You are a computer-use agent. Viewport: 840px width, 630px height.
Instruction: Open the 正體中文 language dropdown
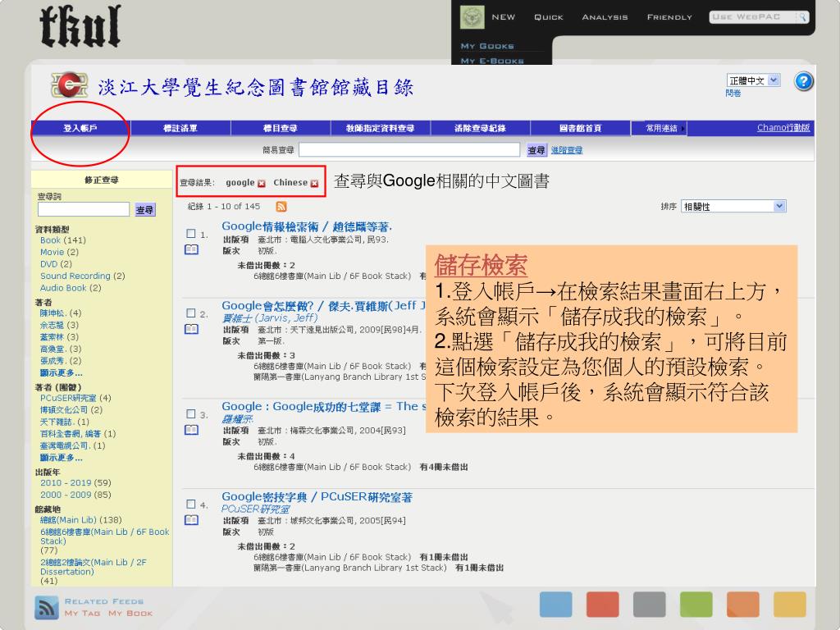coord(753,80)
